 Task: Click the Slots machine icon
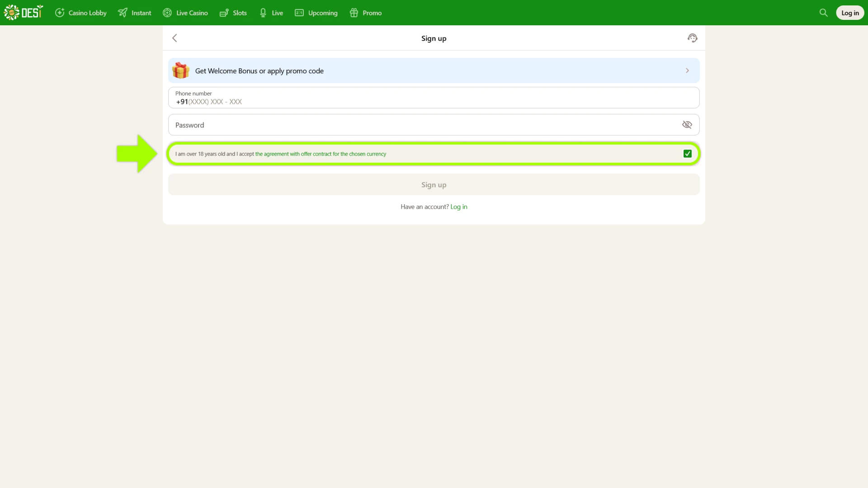(224, 13)
